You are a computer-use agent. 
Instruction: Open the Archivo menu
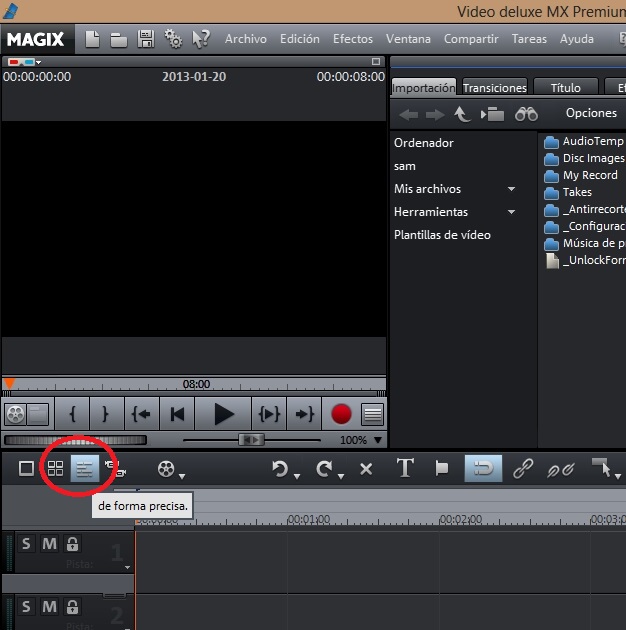(245, 39)
